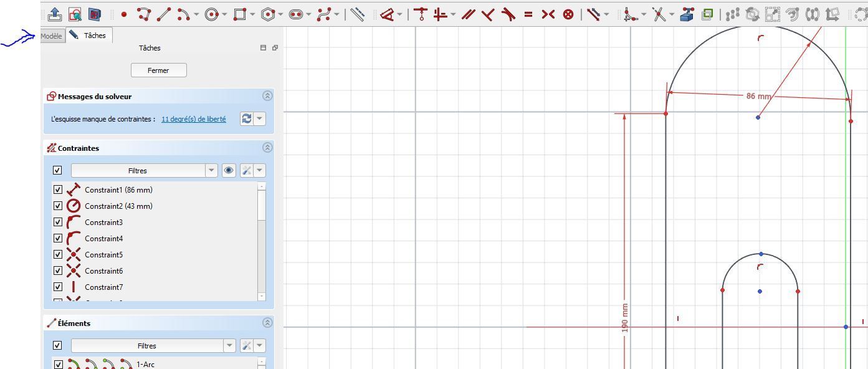Click the solver refresh button
Viewport: 868px width, 369px height.
point(247,118)
